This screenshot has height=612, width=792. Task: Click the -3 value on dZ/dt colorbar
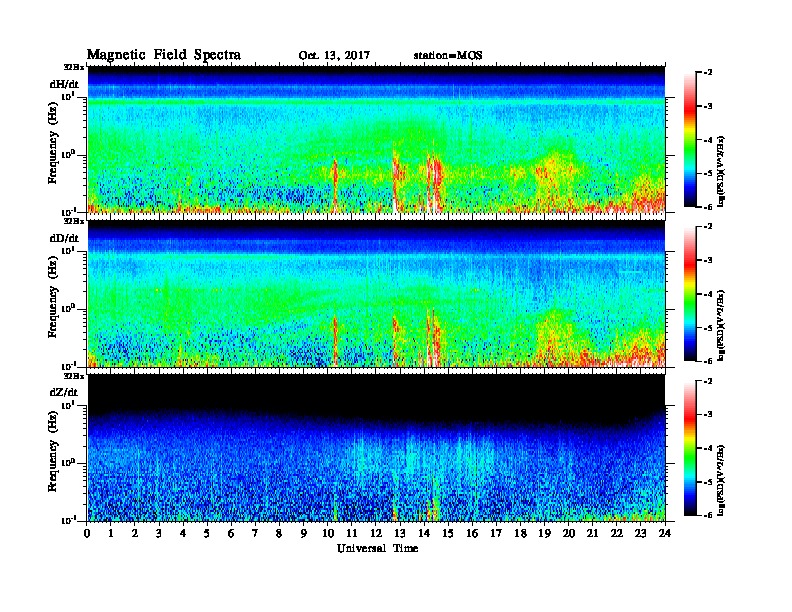click(x=709, y=414)
